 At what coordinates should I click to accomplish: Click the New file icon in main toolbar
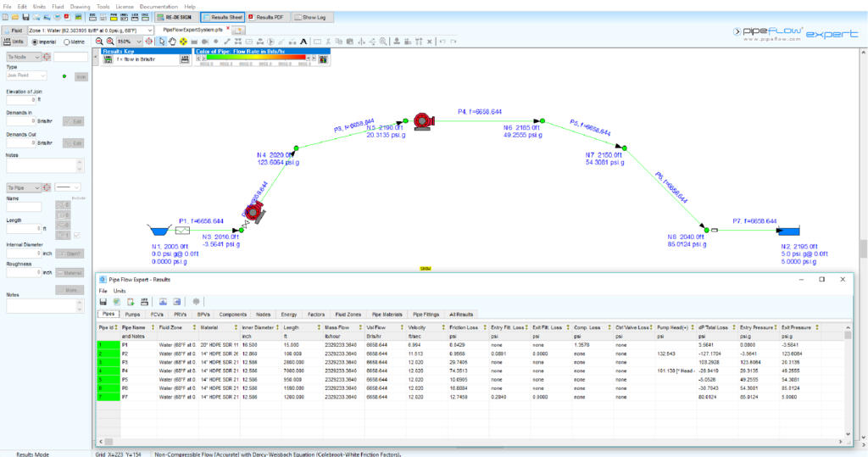5,17
